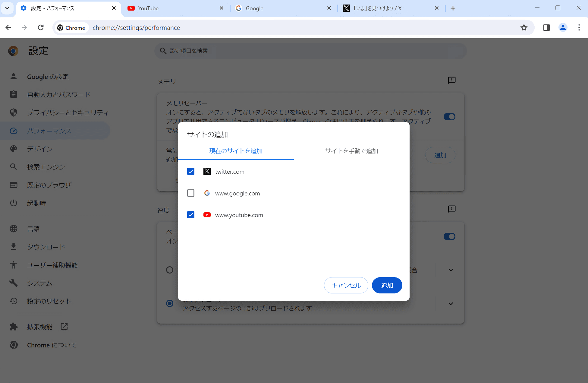The image size is (588, 383).
Task: Open 設定のリセット page
Action: (x=55, y=301)
